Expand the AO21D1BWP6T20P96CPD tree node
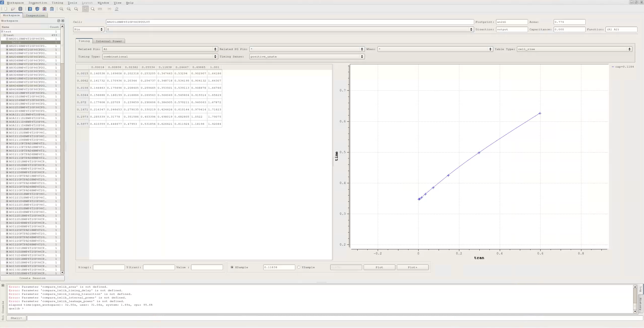This screenshot has width=644, height=328. click(7, 93)
